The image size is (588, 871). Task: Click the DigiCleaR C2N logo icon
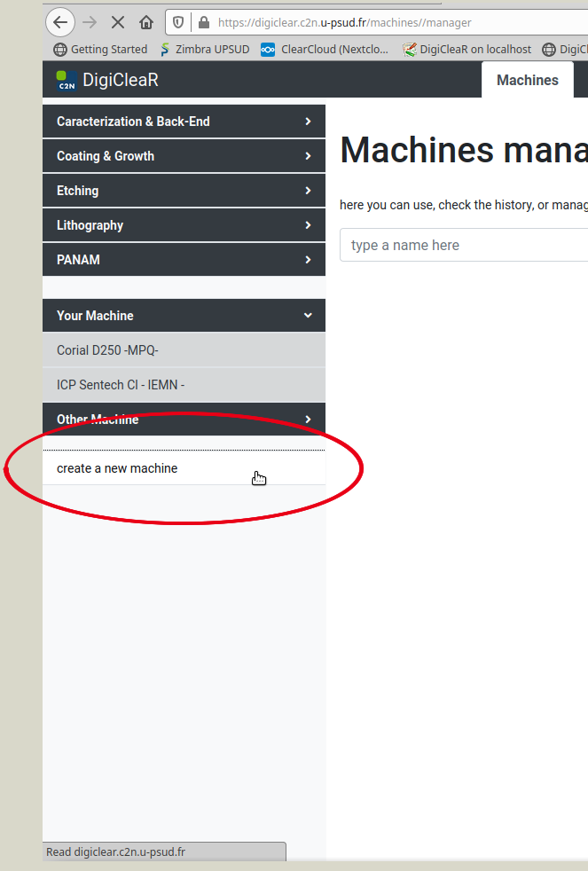point(67,80)
